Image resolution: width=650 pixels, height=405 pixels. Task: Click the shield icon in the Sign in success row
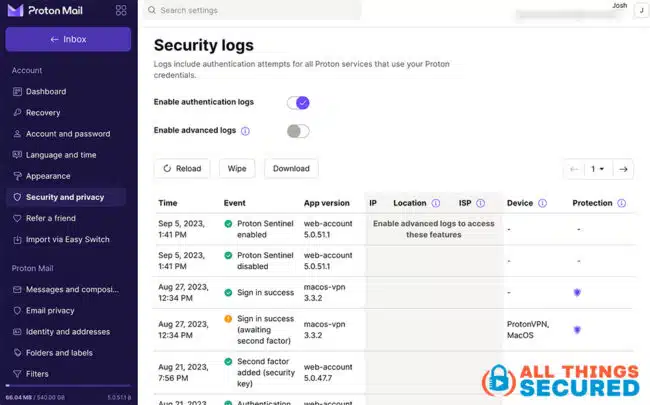click(577, 293)
